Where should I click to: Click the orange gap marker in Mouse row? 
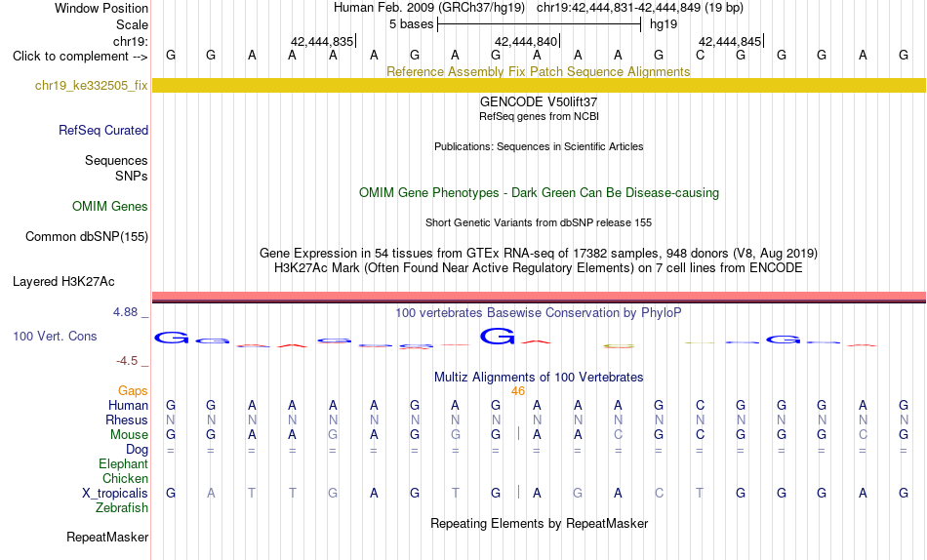coord(518,433)
